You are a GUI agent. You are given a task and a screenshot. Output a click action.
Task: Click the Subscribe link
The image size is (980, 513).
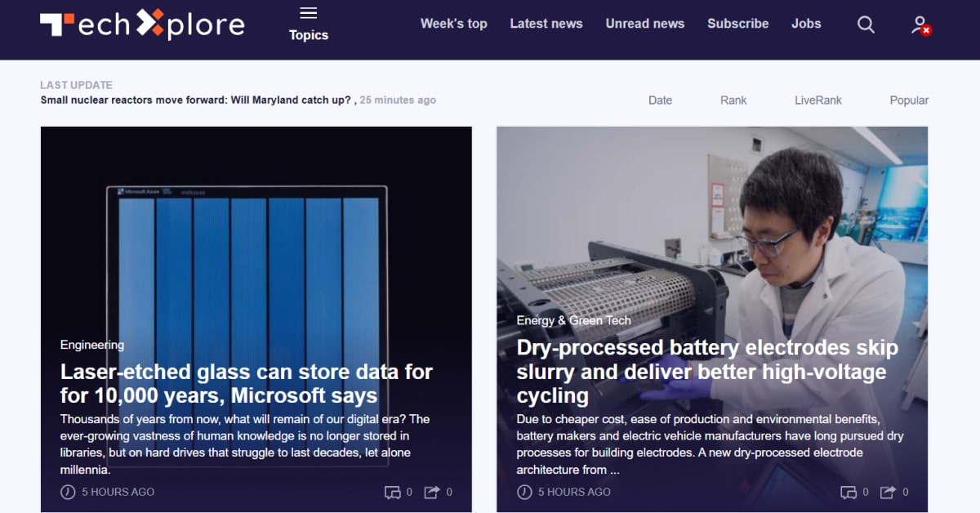pyautogui.click(x=737, y=24)
